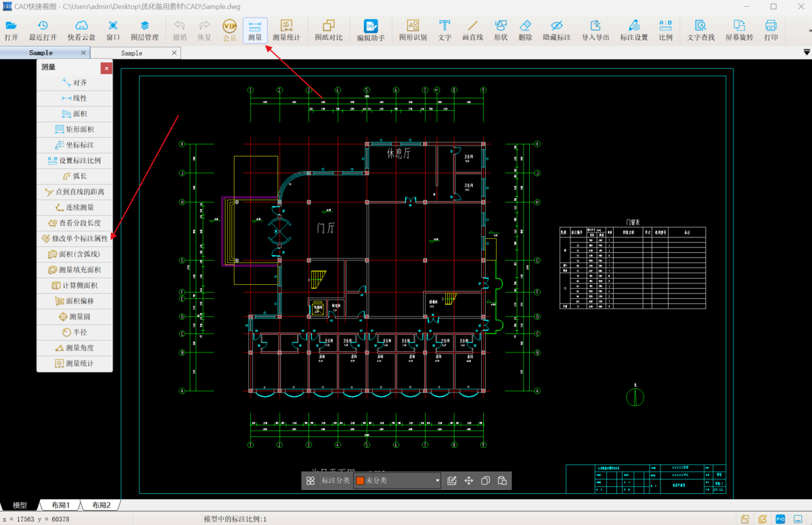Open 图层管理 layer manager
Screen dimensions: 812x525
point(144,30)
